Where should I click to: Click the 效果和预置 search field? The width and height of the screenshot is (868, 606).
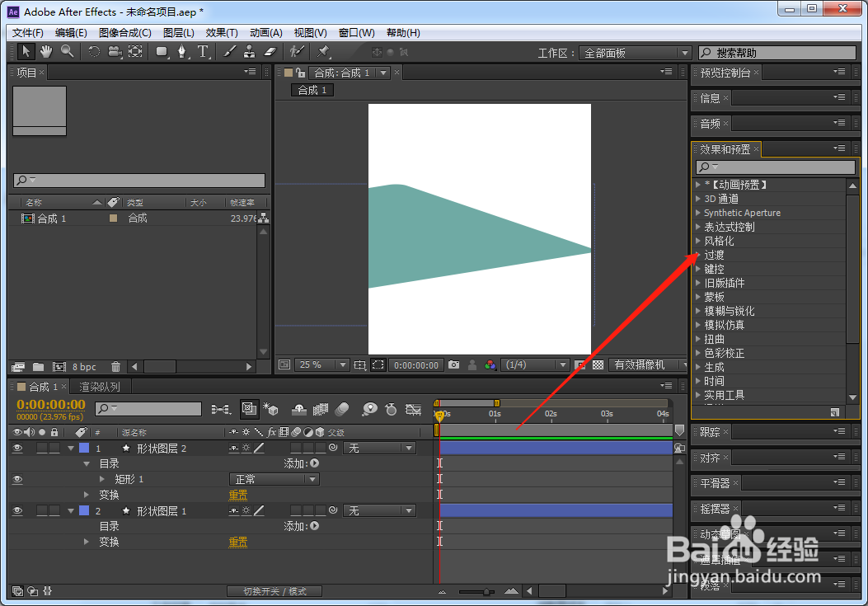[776, 167]
